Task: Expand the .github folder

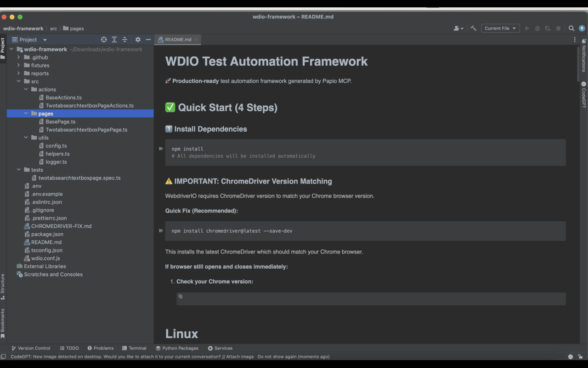Action: click(x=18, y=57)
